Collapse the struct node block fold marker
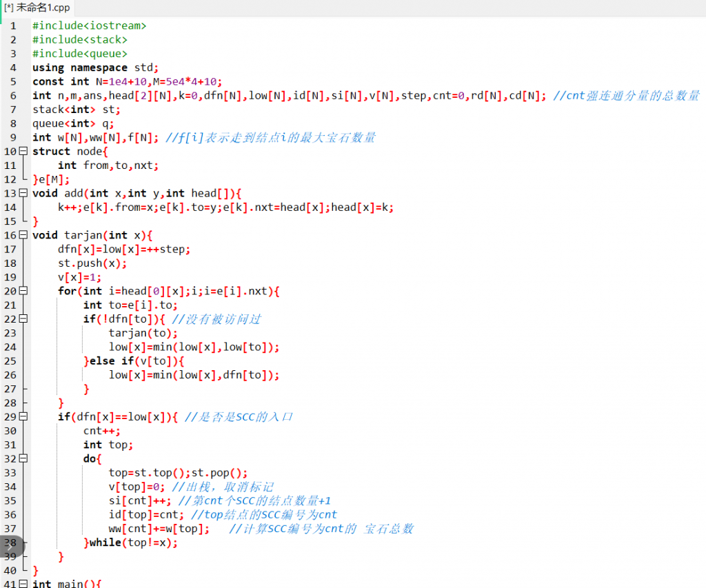This screenshot has width=706, height=588. pyautogui.click(x=23, y=151)
